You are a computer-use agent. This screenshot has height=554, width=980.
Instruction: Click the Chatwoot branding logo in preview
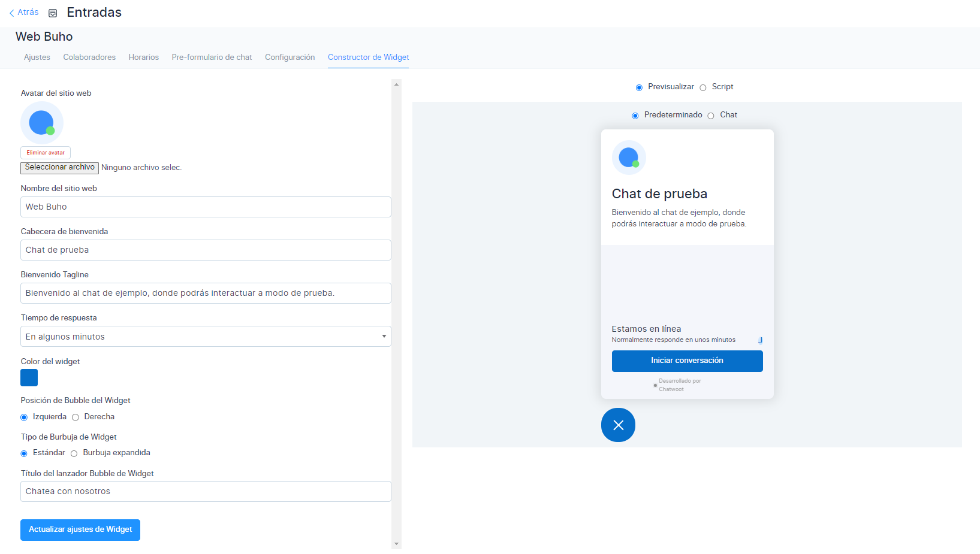[655, 385]
